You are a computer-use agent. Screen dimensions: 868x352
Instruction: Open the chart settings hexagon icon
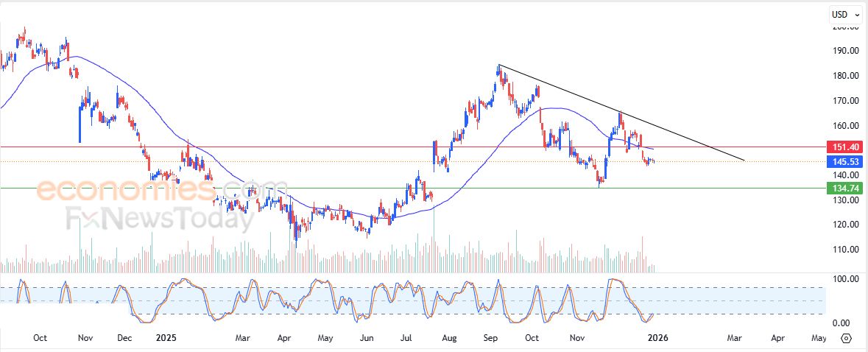[x=846, y=338]
